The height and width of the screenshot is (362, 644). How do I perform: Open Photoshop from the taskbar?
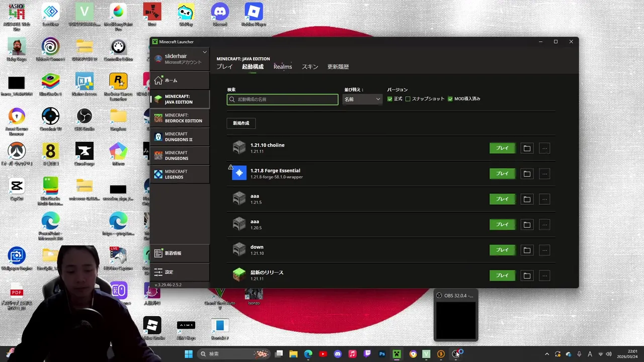382,354
